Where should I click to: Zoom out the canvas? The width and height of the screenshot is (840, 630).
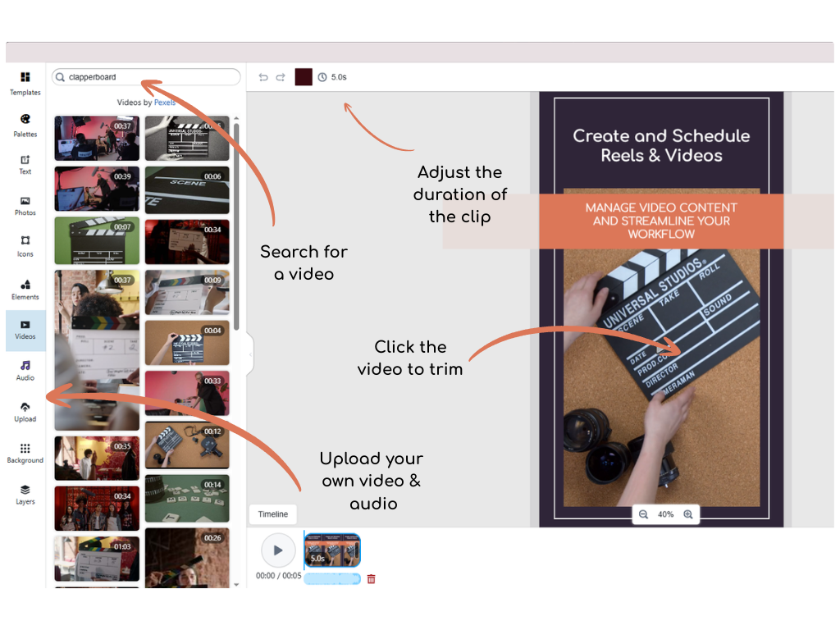click(x=643, y=514)
